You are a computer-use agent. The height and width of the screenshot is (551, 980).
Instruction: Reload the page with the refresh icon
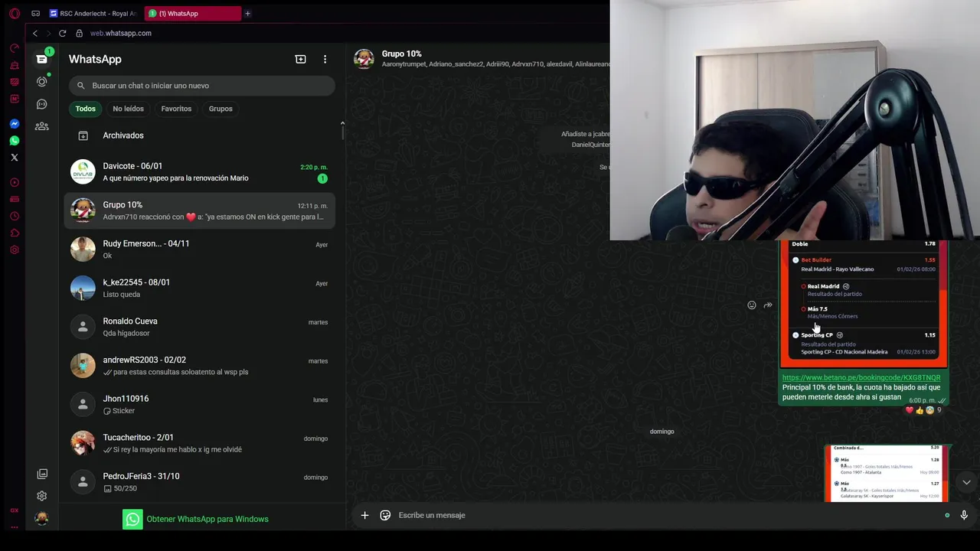62,33
